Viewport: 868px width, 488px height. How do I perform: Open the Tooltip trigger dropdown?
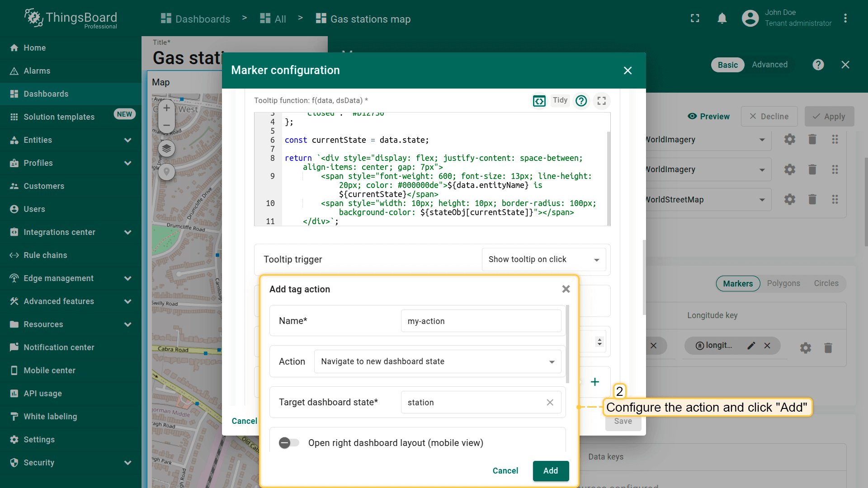coord(543,259)
